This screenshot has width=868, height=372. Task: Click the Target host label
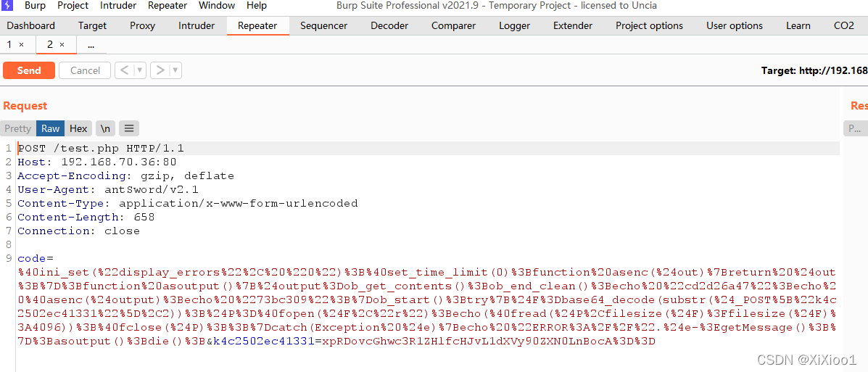point(814,70)
